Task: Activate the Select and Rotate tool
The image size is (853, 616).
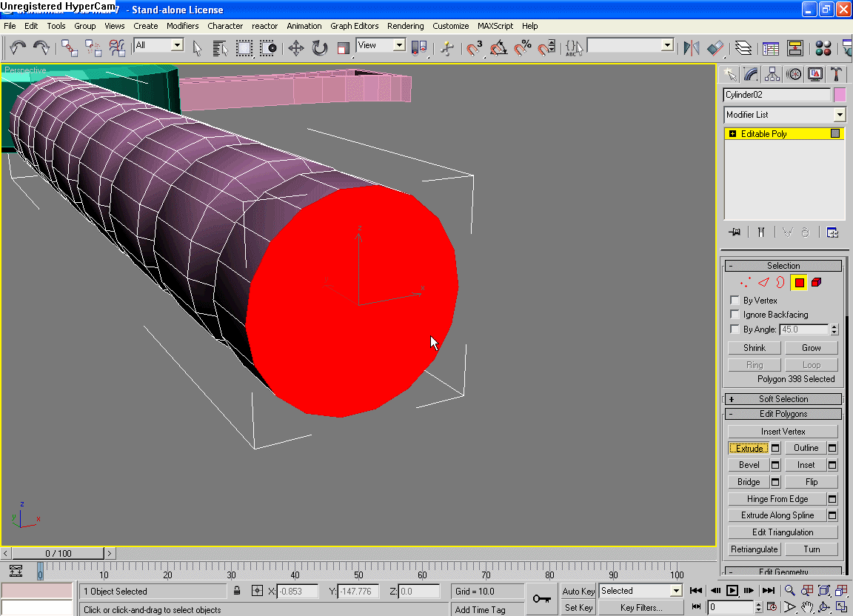Action: point(320,49)
